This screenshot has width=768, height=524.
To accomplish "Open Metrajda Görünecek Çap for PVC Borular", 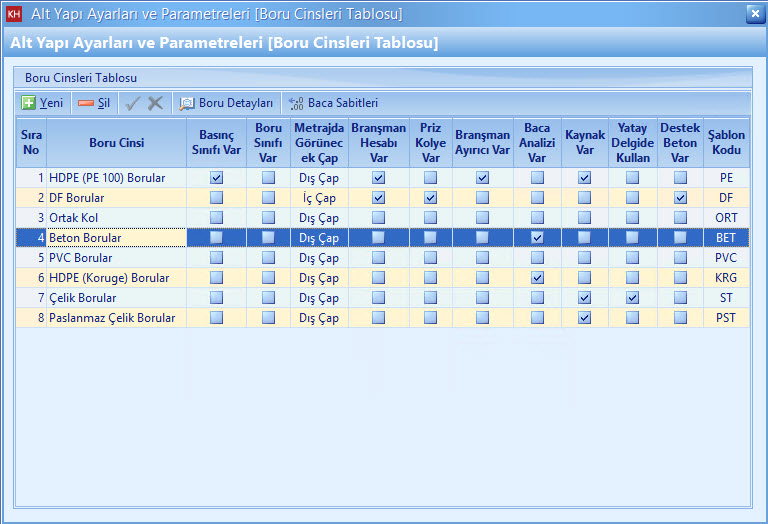I will click(318, 258).
